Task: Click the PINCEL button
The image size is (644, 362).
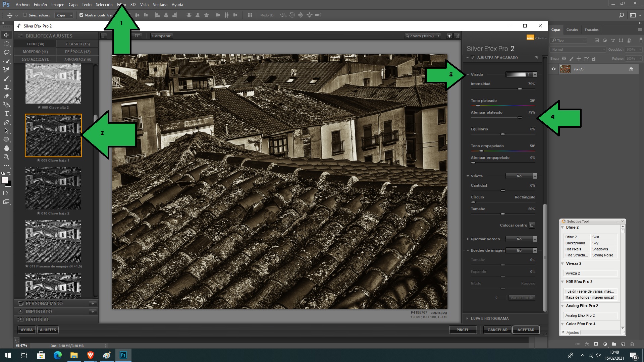Action: (463, 330)
